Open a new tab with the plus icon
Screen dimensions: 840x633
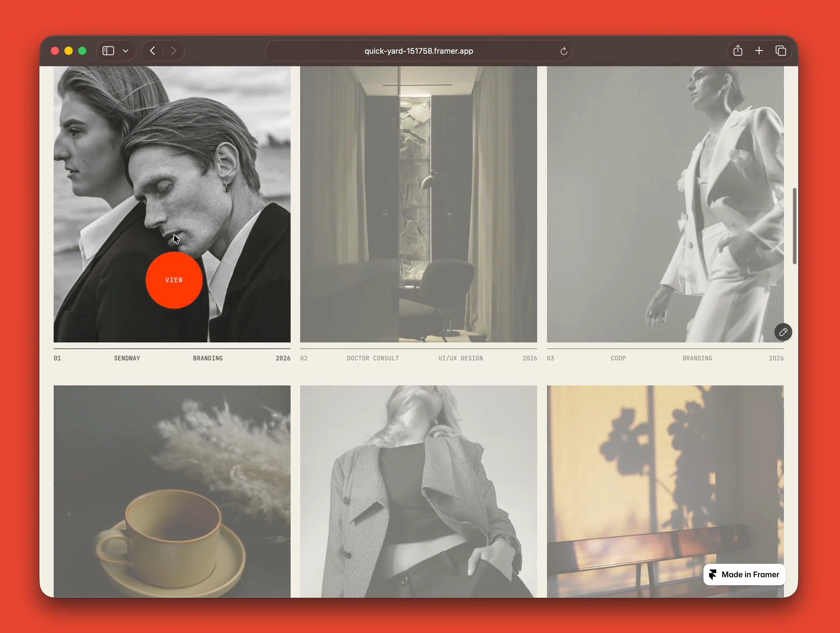tap(759, 50)
